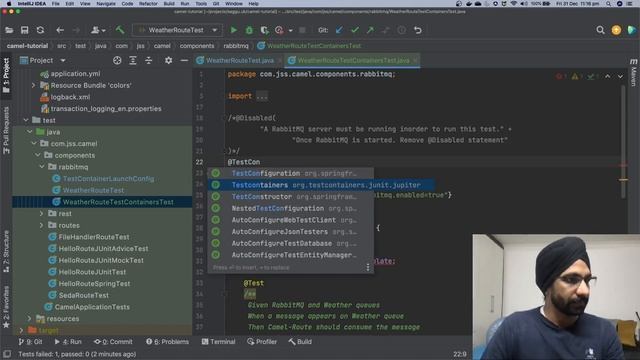Navigate back with the left arrow
The height and width of the screenshot is (360, 640).
(60, 30)
